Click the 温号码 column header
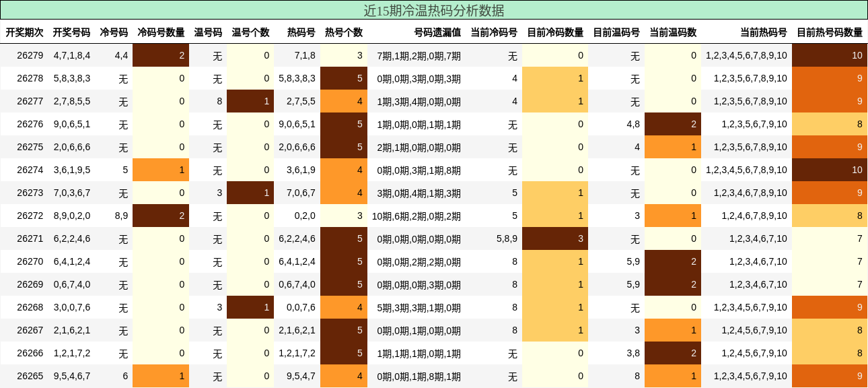This screenshot has width=868, height=388. pos(208,32)
